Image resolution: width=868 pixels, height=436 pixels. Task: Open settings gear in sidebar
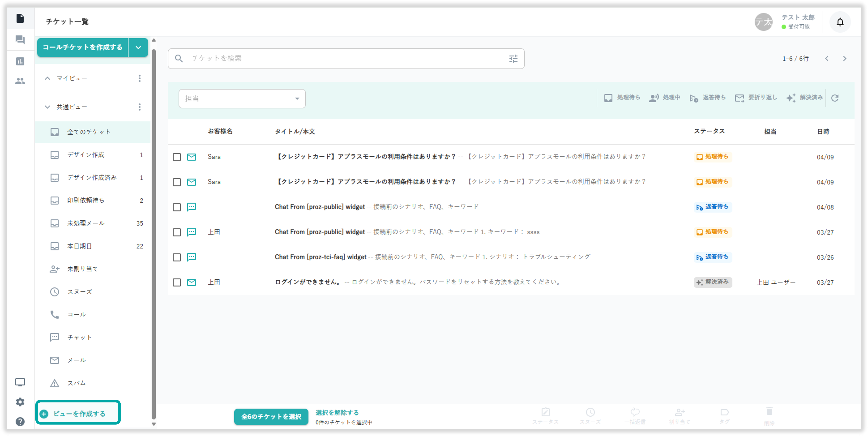[20, 402]
